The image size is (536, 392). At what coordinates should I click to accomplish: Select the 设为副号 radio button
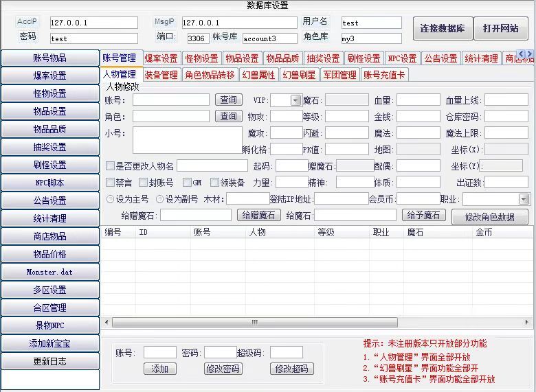tap(160, 199)
